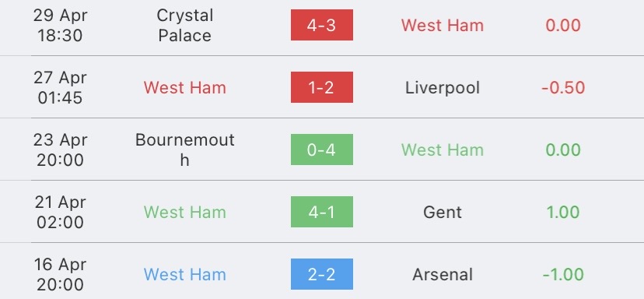This screenshot has height=299, width=644.
Task: Select West Ham opposite Bournemouth
Action: (x=443, y=149)
